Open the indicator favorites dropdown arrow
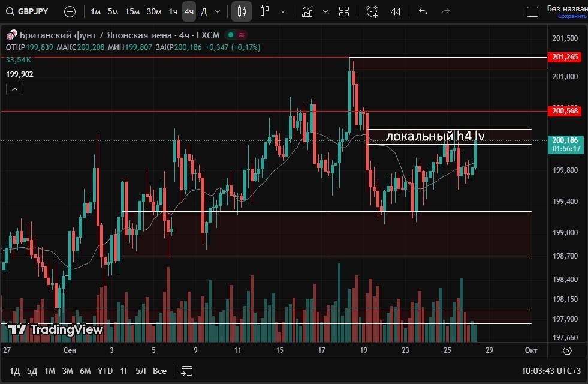 pyautogui.click(x=325, y=11)
